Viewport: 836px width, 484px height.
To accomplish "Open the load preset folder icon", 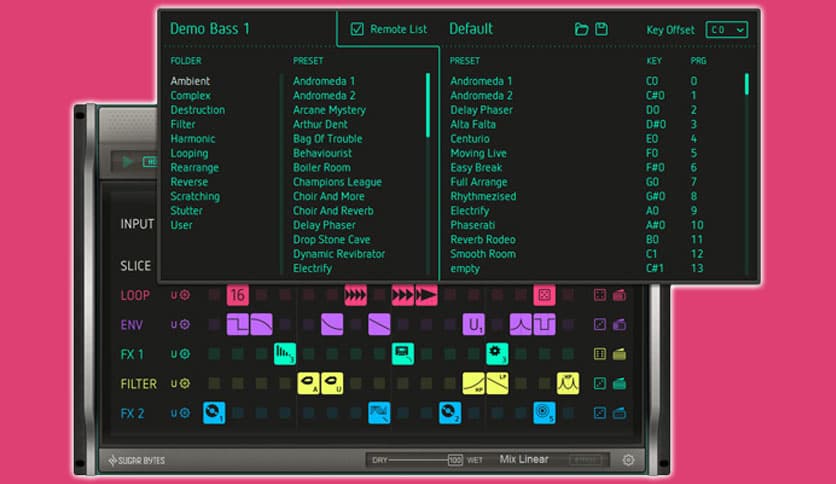I will [x=581, y=29].
